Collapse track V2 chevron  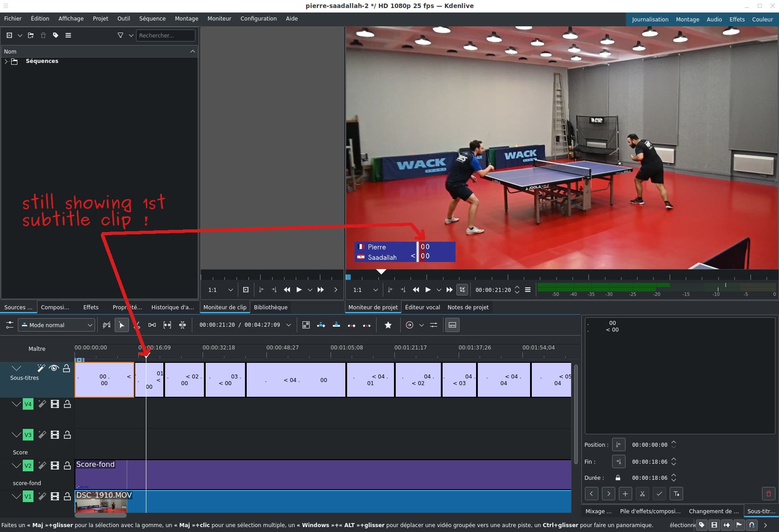click(17, 465)
